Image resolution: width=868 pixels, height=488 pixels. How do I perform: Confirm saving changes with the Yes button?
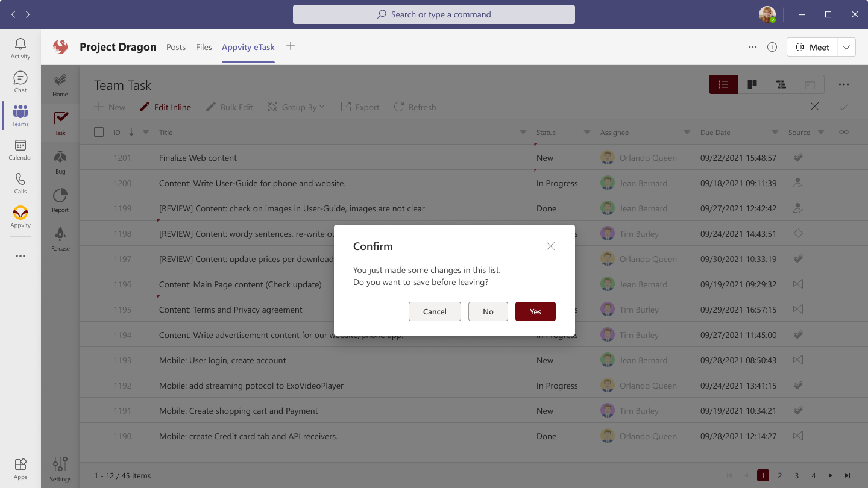click(x=535, y=311)
